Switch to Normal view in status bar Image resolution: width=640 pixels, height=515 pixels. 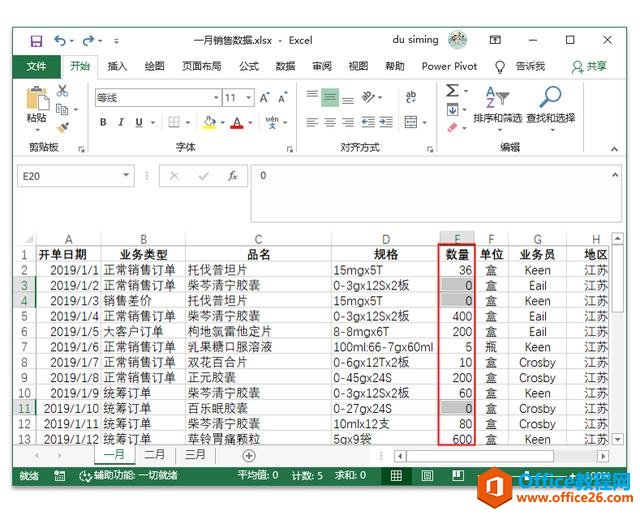pyautogui.click(x=396, y=475)
